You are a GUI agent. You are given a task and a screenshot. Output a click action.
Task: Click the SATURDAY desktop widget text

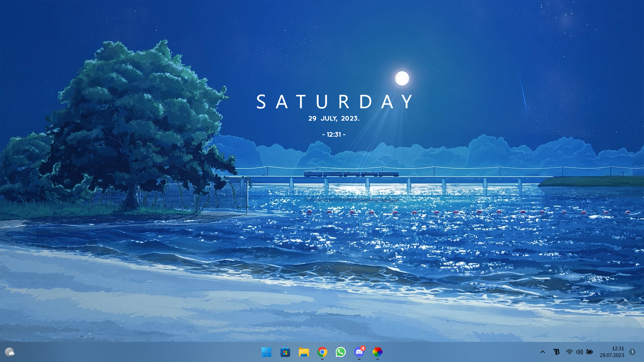[335, 102]
